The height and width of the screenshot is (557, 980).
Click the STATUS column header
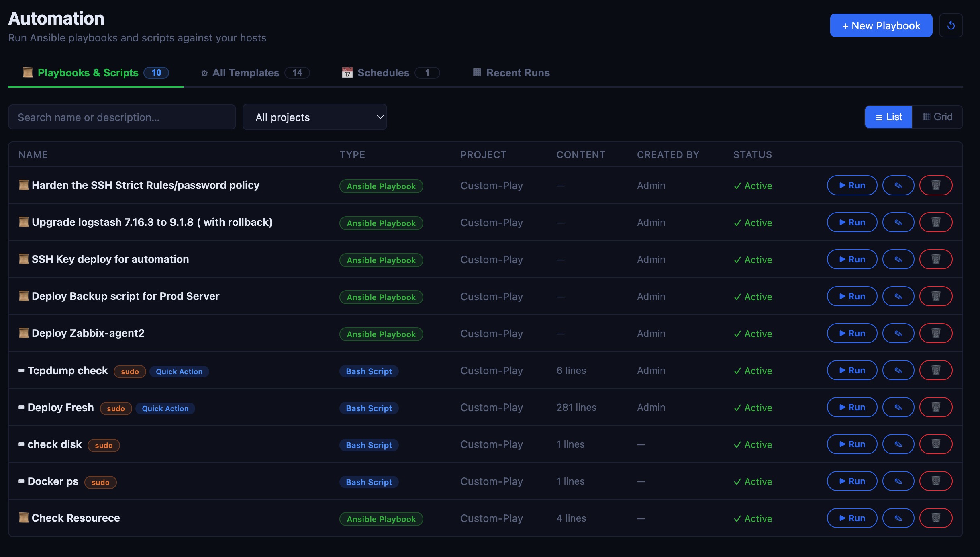pos(753,155)
